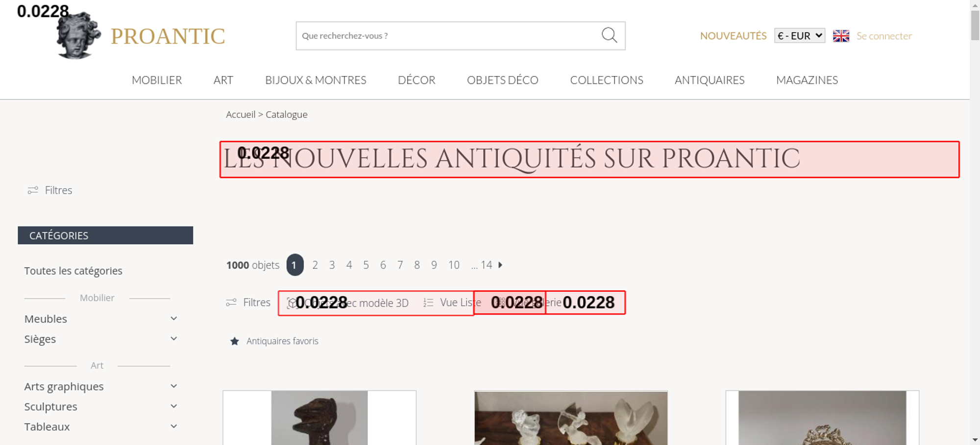Image resolution: width=980 pixels, height=445 pixels.
Task: Click the search magnifier icon
Action: tap(609, 35)
